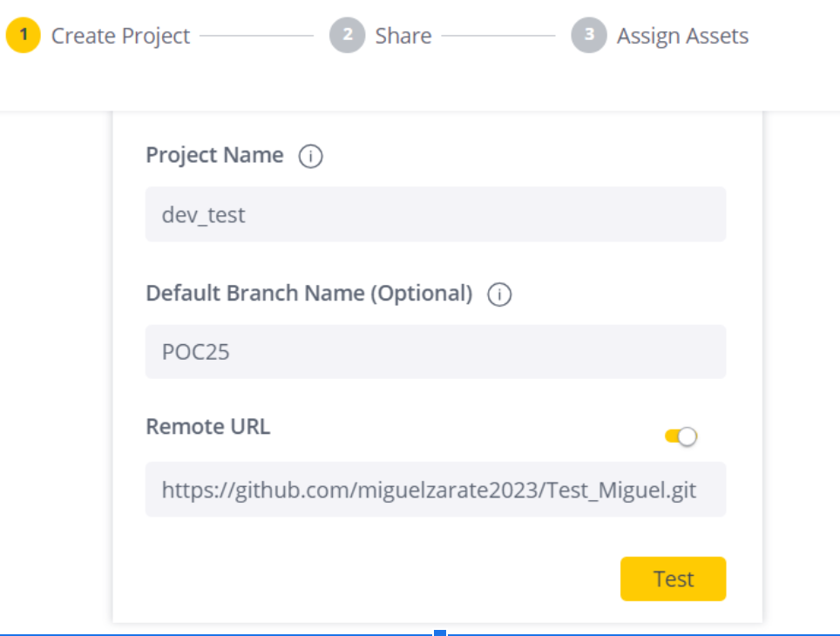Click the line between Create Project and Share
This screenshot has height=636, width=840.
pyautogui.click(x=256, y=36)
